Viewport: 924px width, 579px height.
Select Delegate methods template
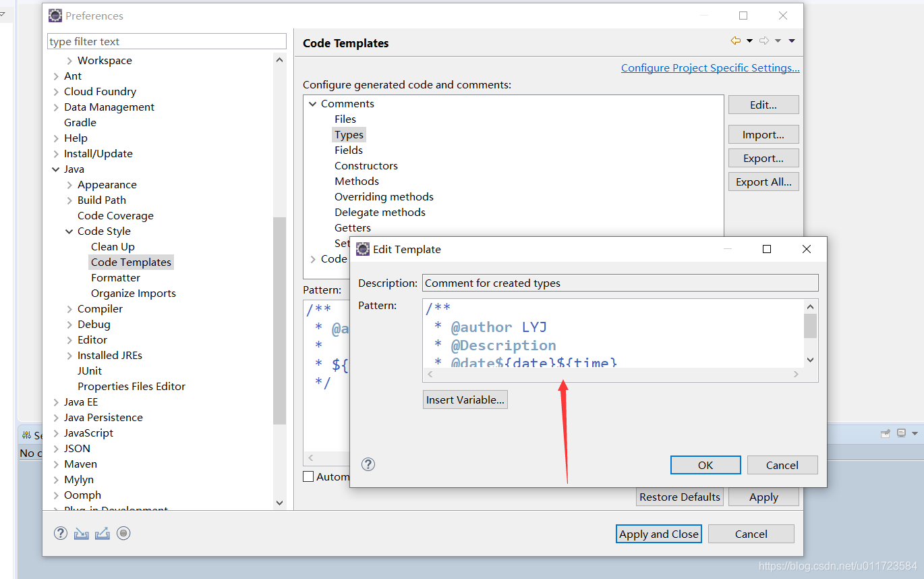click(x=380, y=213)
